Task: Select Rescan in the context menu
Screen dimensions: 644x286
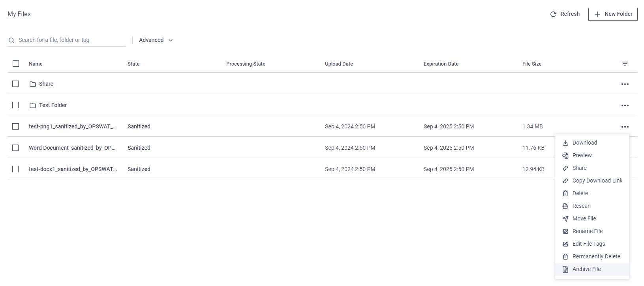Action: [x=592, y=206]
